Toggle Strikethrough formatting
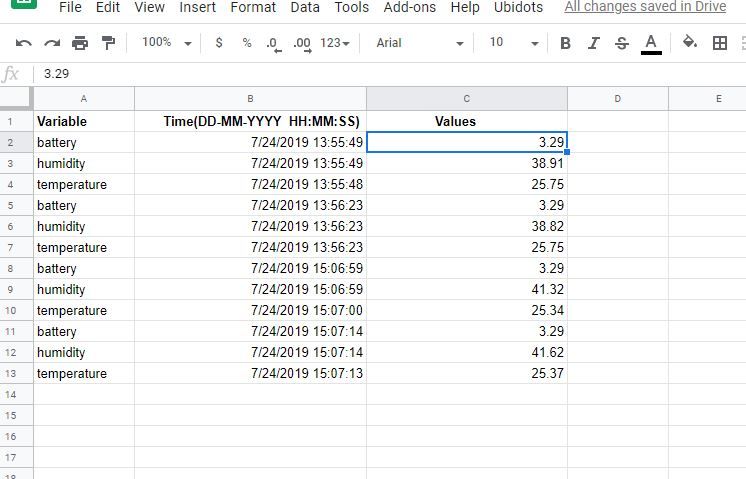The width and height of the screenshot is (746, 479). pos(621,43)
